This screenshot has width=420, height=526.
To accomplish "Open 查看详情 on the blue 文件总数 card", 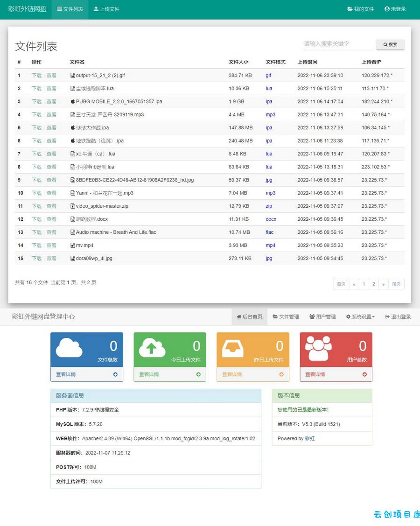I will tap(66, 374).
